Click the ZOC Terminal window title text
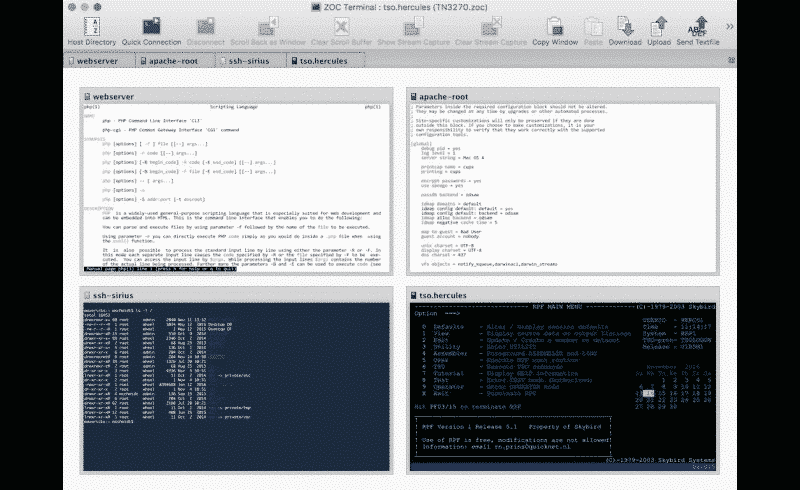This screenshot has width=800, height=490. (406, 7)
